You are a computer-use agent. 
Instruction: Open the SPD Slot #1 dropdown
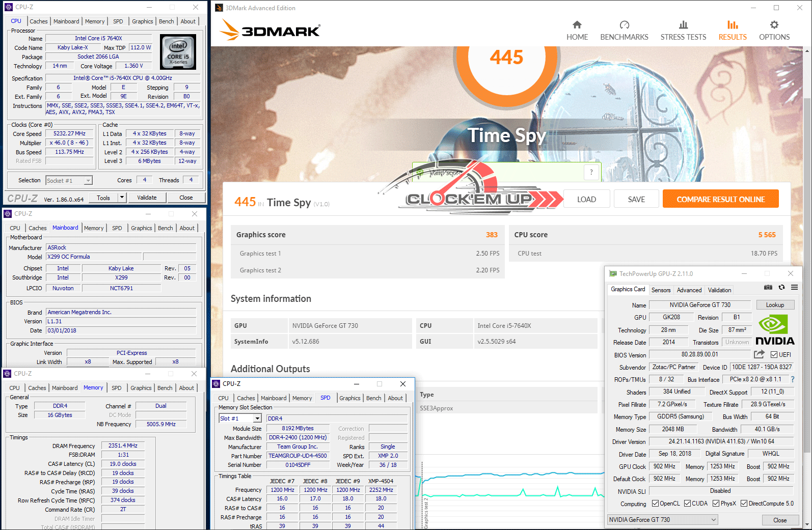pyautogui.click(x=257, y=419)
